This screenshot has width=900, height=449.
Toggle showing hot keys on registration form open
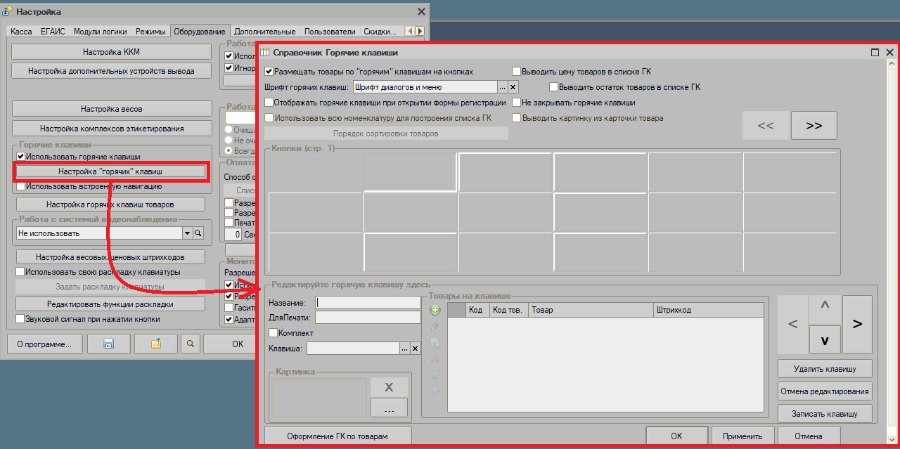(269, 102)
